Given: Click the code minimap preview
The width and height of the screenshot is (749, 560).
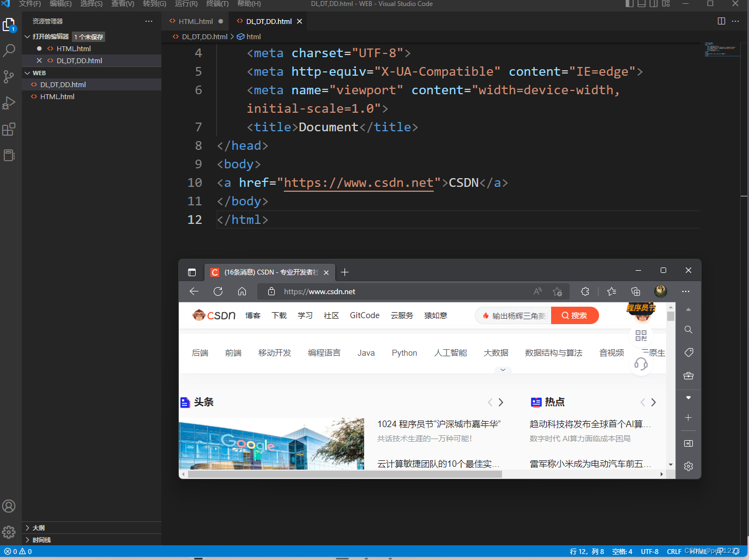Looking at the screenshot, I should coord(722,49).
